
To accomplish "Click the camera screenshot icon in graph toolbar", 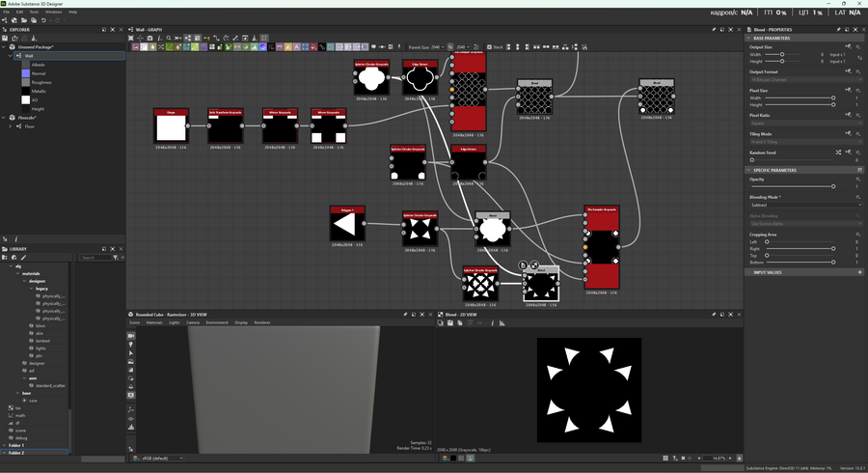I will click(x=149, y=38).
